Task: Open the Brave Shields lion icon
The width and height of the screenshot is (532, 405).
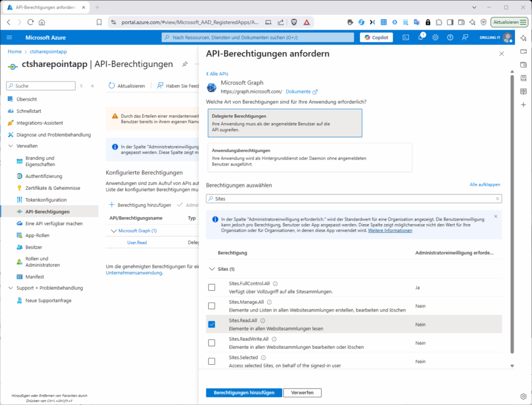Action: pos(294,22)
